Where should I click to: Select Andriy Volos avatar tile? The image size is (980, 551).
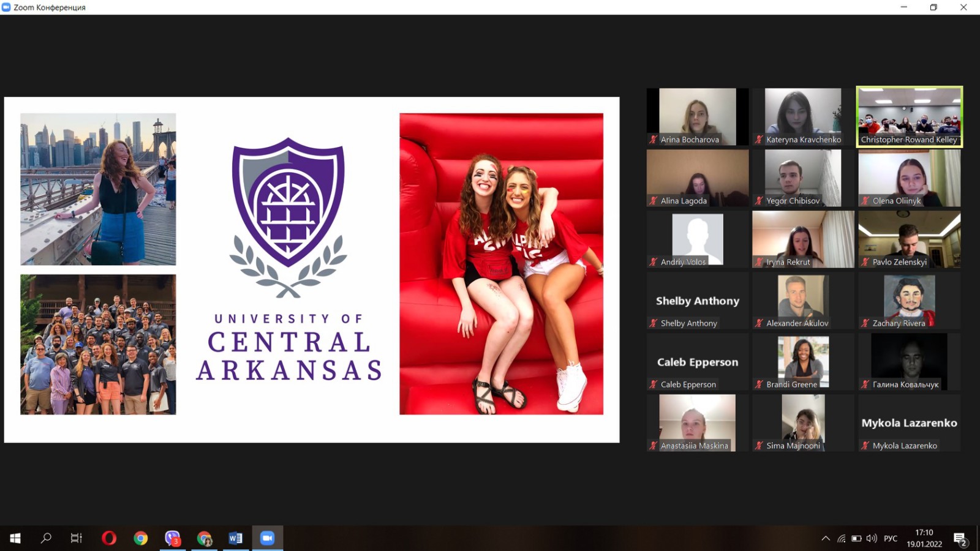click(698, 239)
